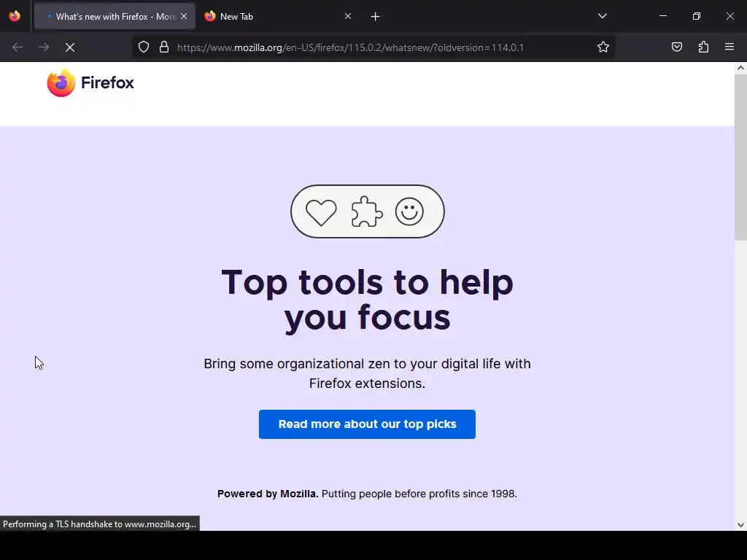Screen dimensions: 747x560
Task: Switch to the What's new with Firefox tab
Action: click(115, 16)
